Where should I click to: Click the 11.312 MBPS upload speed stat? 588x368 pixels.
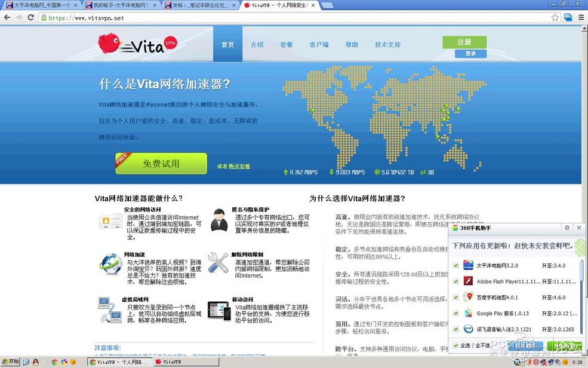pos(300,172)
